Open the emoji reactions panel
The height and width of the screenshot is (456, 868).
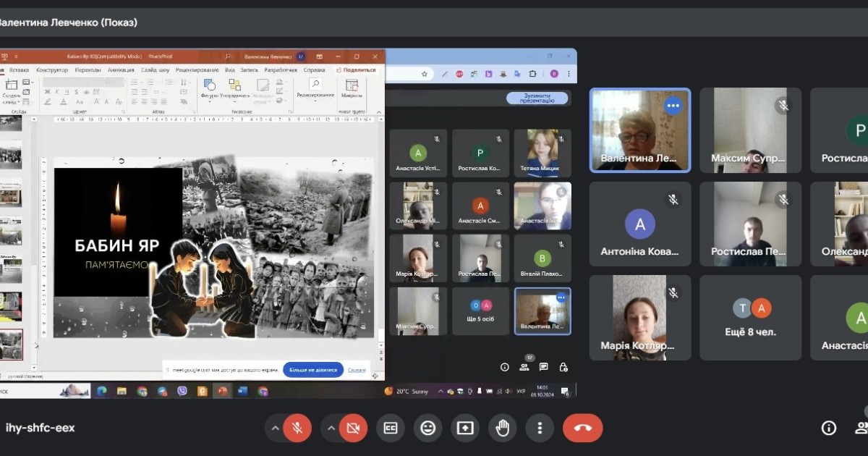(428, 428)
